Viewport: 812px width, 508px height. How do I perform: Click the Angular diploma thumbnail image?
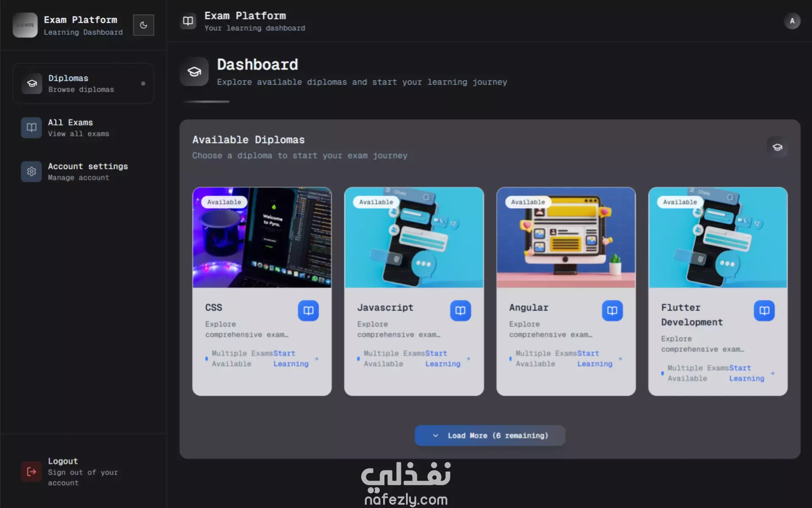pos(566,237)
